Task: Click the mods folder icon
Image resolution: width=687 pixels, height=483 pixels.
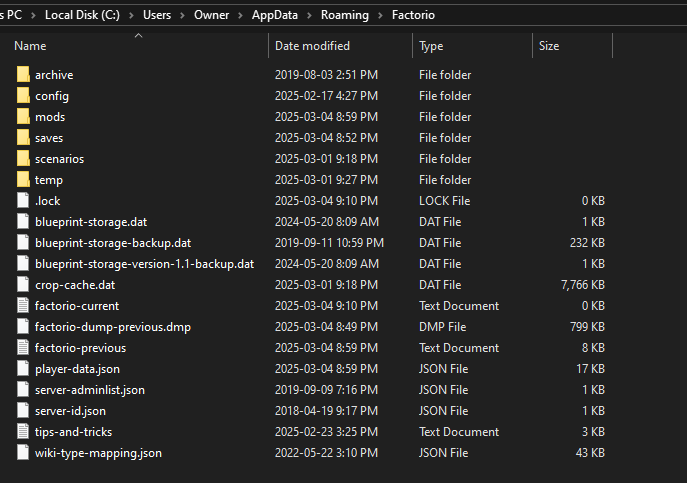Action: (x=23, y=117)
